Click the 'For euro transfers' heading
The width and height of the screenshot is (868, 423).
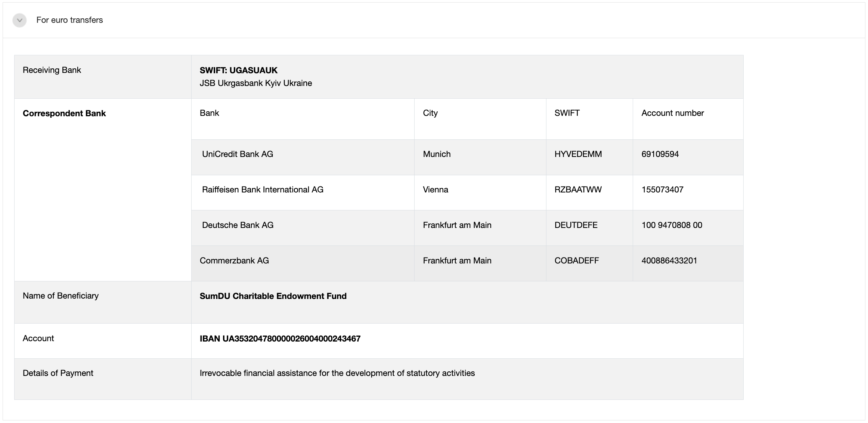click(x=69, y=20)
